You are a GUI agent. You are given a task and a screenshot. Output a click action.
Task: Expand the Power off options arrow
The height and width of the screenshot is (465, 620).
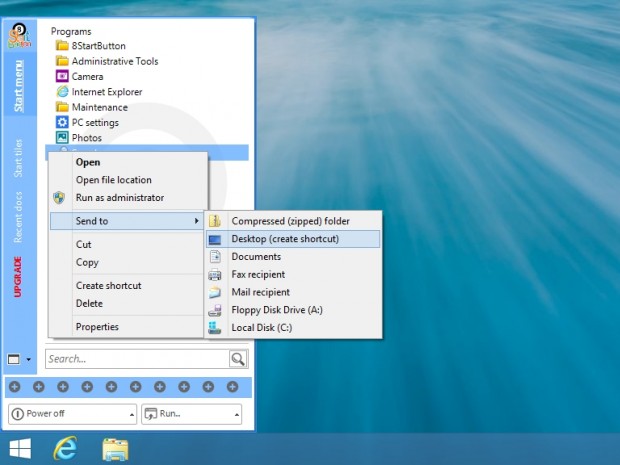click(132, 414)
